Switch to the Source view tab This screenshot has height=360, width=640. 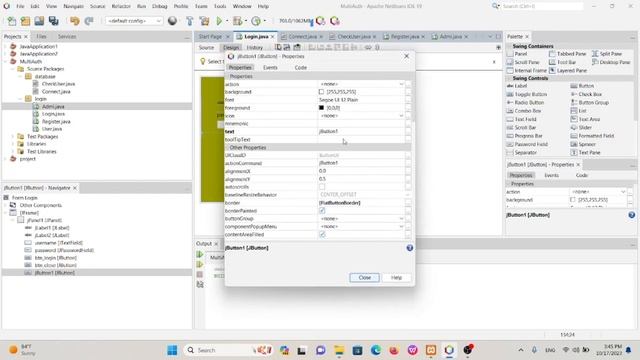click(x=206, y=48)
